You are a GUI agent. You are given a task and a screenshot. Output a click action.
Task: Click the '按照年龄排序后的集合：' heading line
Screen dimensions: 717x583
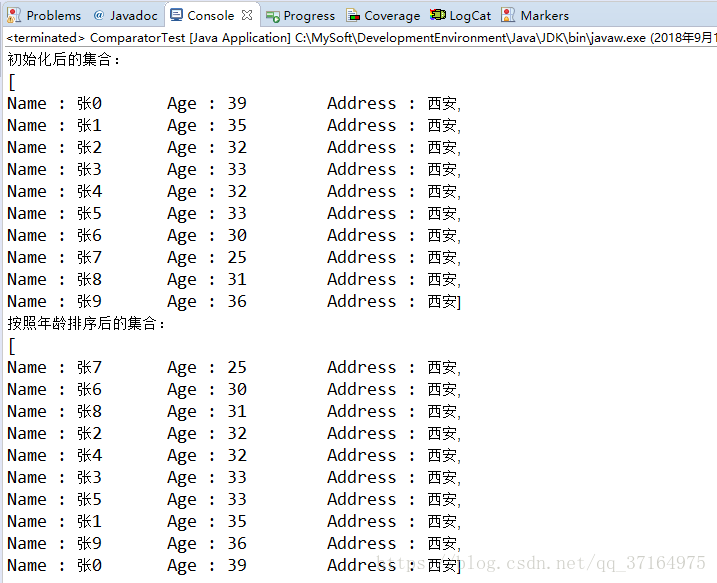click(86, 324)
